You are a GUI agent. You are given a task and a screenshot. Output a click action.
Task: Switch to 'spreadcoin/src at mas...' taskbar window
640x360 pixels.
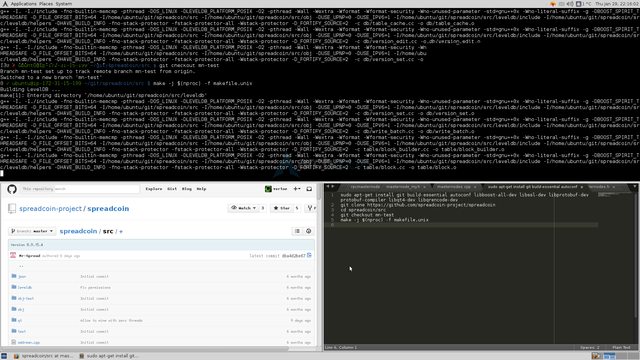43,356
